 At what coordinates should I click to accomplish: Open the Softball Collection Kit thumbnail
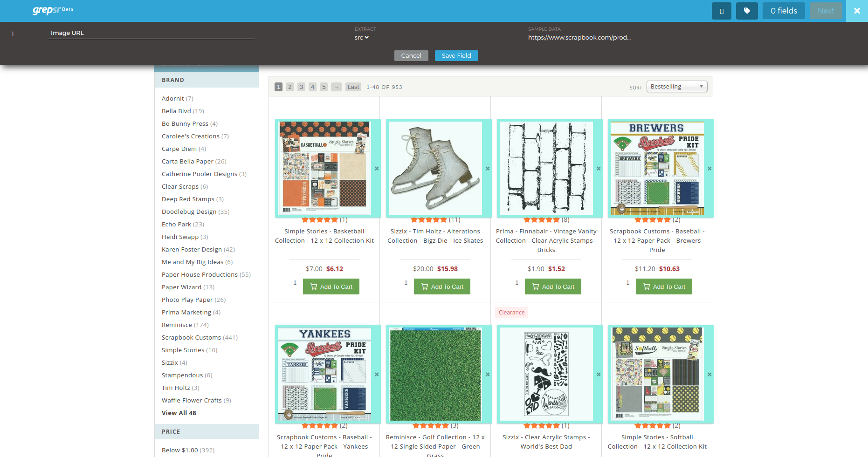pos(657,374)
